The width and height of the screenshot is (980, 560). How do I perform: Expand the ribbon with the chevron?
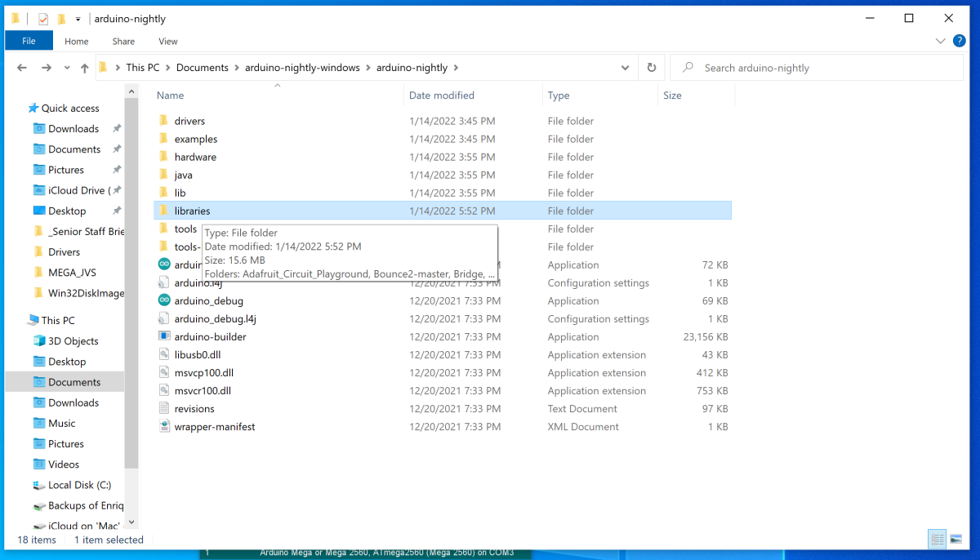[x=940, y=41]
